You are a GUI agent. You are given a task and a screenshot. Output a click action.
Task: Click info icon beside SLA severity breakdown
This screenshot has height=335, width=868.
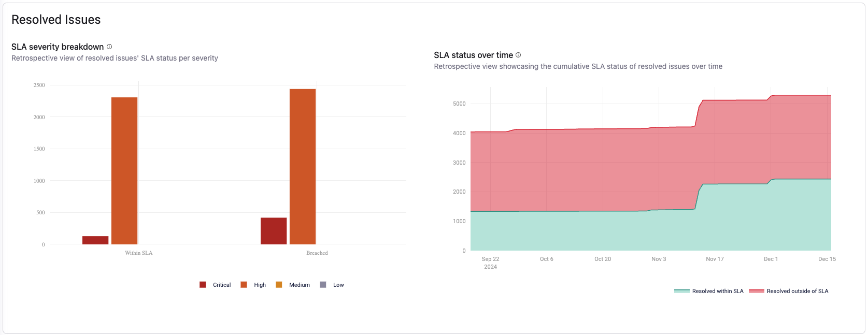pyautogui.click(x=109, y=47)
